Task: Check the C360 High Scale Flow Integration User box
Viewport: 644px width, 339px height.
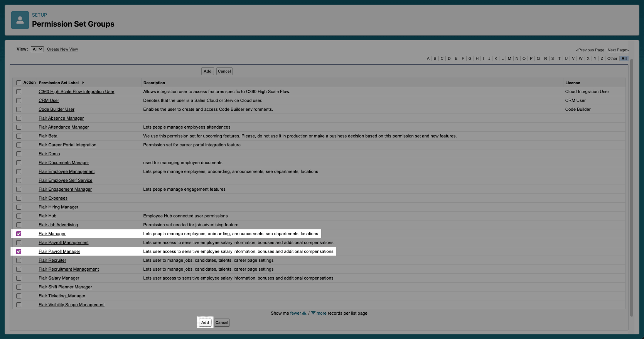Action: tap(19, 92)
